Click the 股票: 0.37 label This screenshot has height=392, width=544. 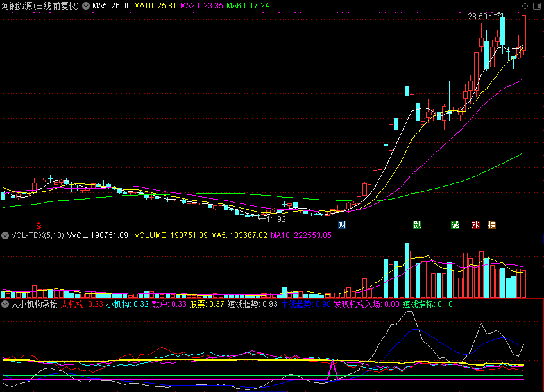click(207, 305)
